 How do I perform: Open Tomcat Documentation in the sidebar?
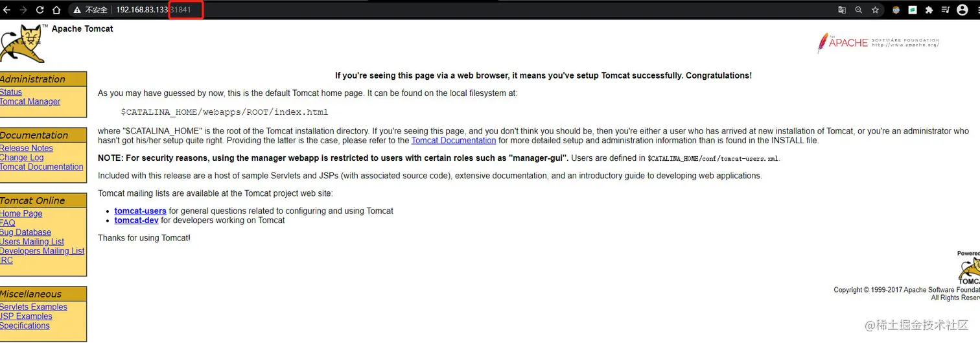tap(41, 167)
